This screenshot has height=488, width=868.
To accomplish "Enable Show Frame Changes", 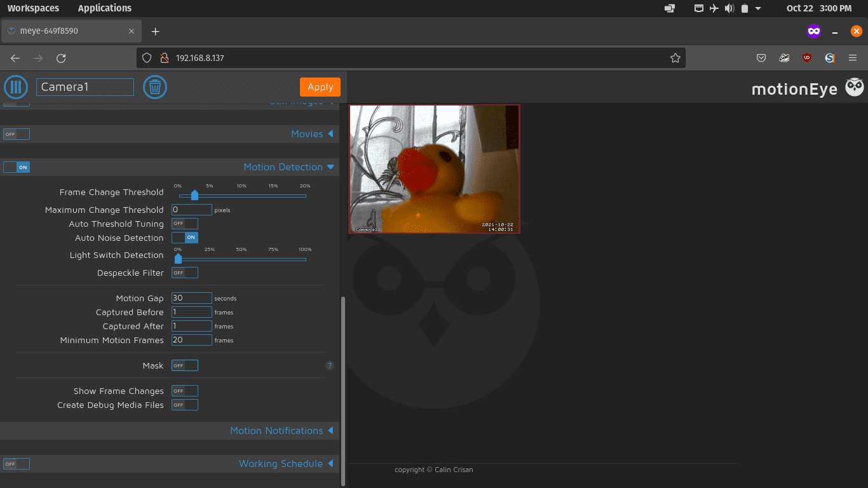I will pos(185,391).
